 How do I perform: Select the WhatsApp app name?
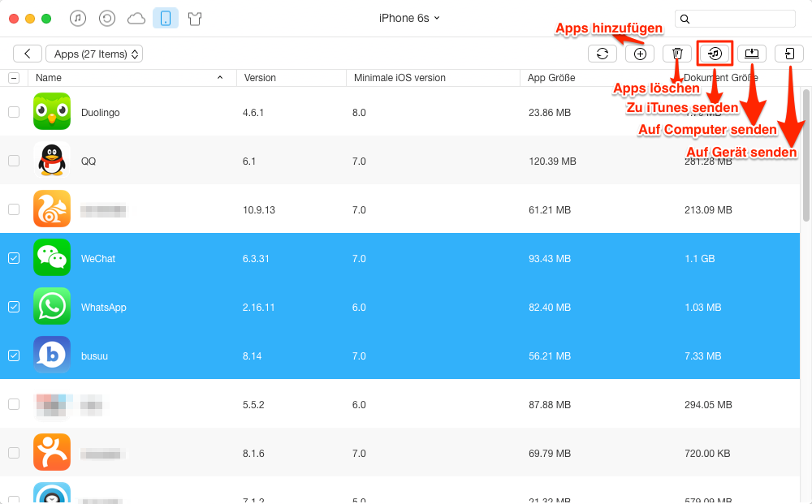click(x=104, y=307)
